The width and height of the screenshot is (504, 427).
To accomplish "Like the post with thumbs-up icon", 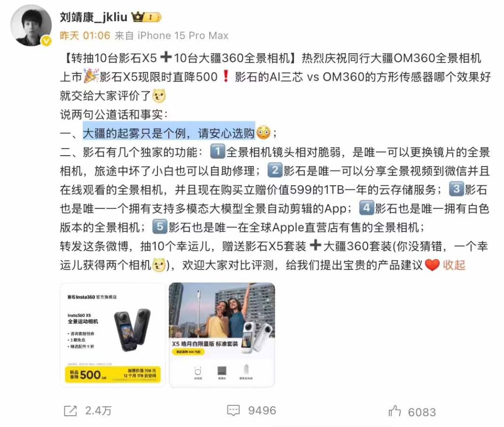I will 394,411.
